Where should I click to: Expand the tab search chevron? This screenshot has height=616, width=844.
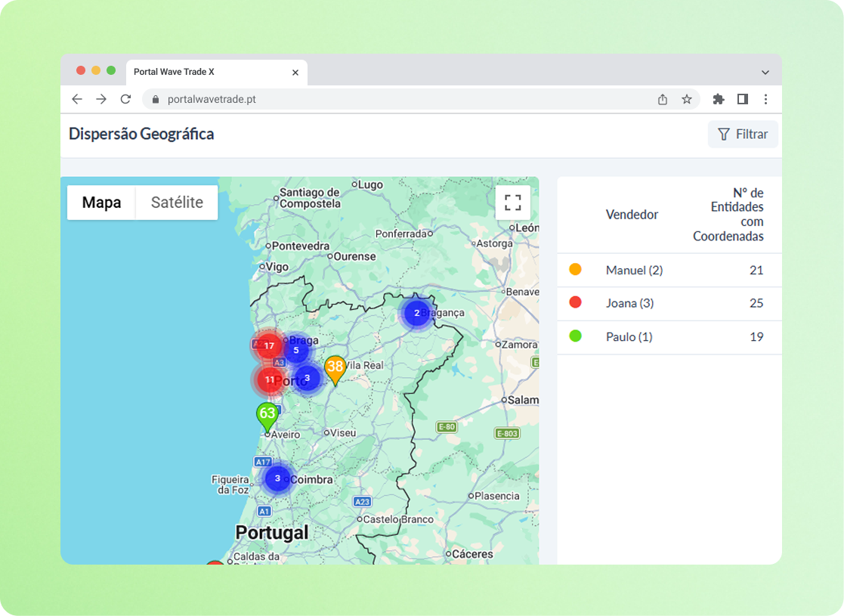click(765, 72)
